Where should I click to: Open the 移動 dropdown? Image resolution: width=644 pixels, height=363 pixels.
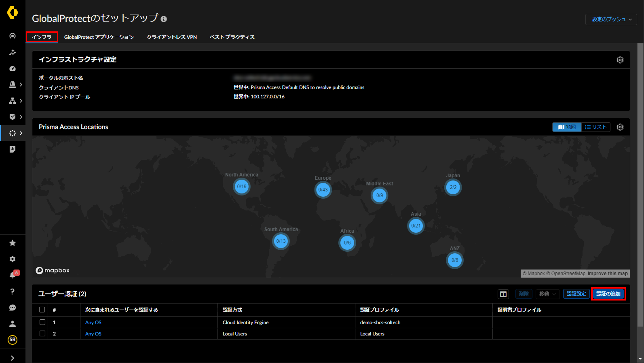(x=547, y=294)
